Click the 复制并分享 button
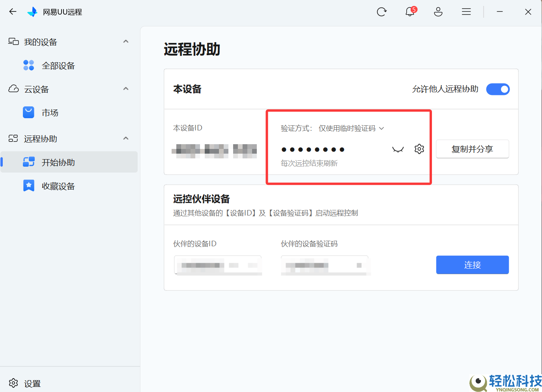The image size is (542, 392). (x=472, y=149)
